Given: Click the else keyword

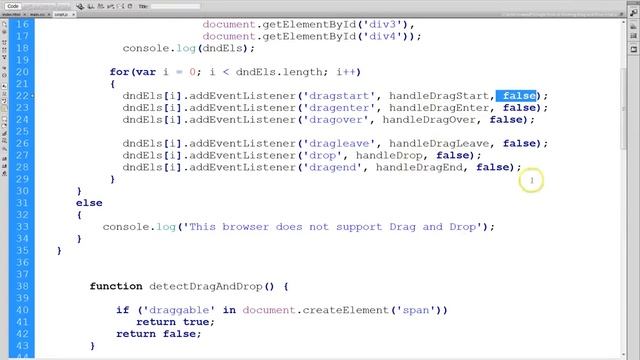Looking at the screenshot, I should [89, 203].
